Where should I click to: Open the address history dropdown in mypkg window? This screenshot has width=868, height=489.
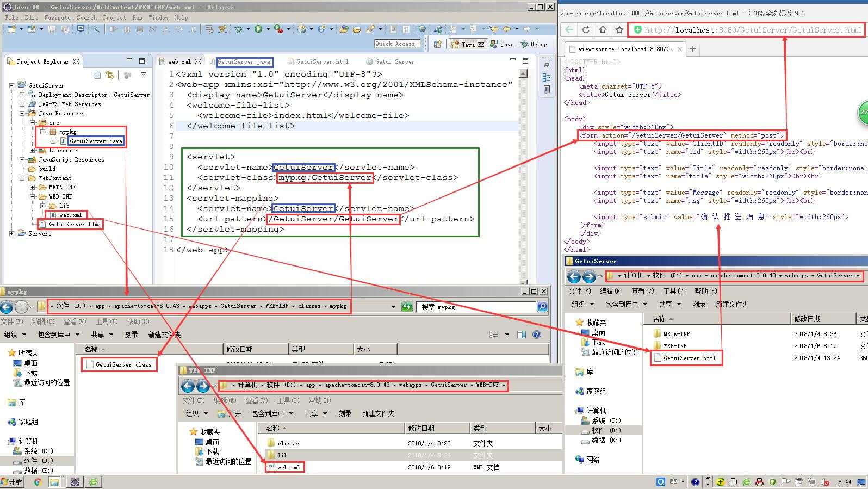point(393,307)
